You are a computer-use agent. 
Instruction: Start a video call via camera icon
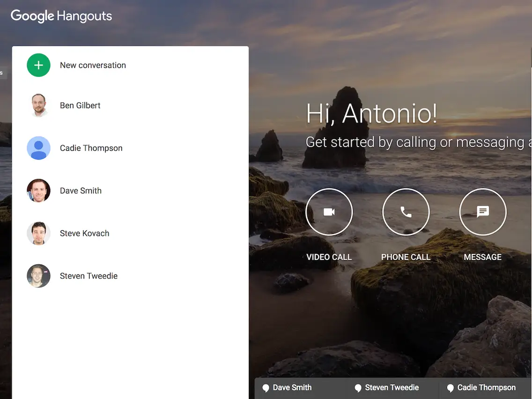tap(329, 212)
